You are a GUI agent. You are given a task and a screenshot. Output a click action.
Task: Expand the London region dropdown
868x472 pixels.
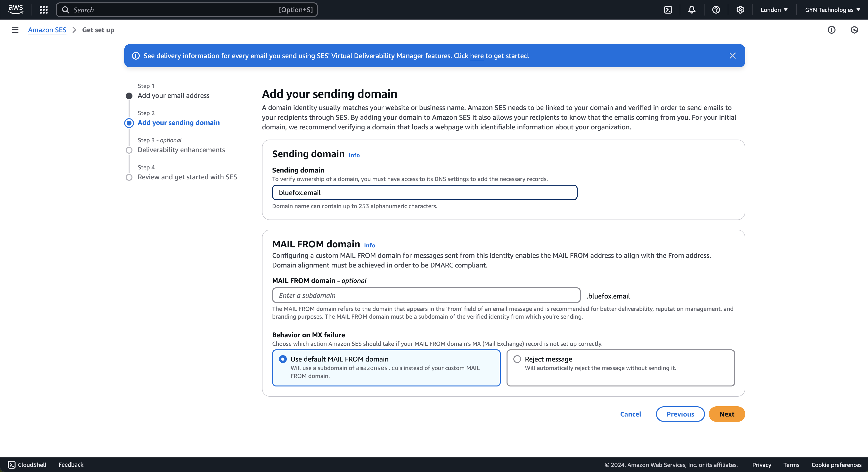pos(774,10)
